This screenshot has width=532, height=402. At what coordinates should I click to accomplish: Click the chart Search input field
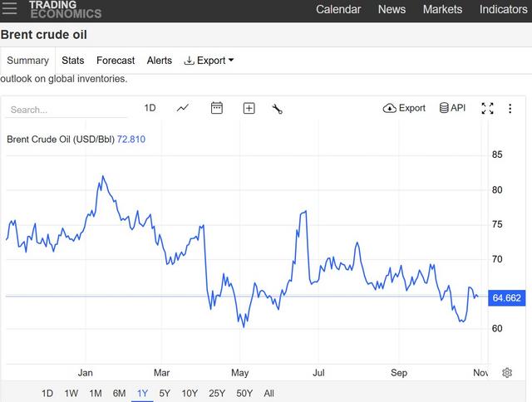point(66,110)
